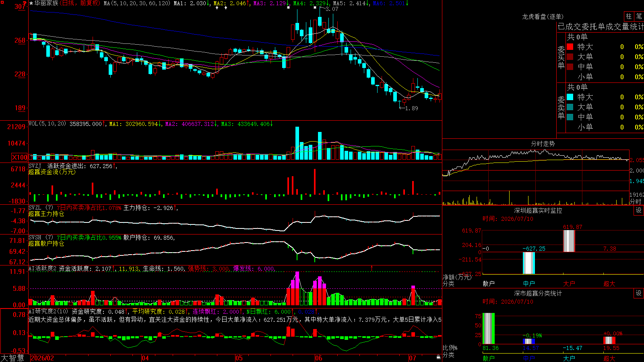The height and width of the screenshot is (362, 644).
Task: Click the second white plus marker above the chart
Action: point(225,8)
